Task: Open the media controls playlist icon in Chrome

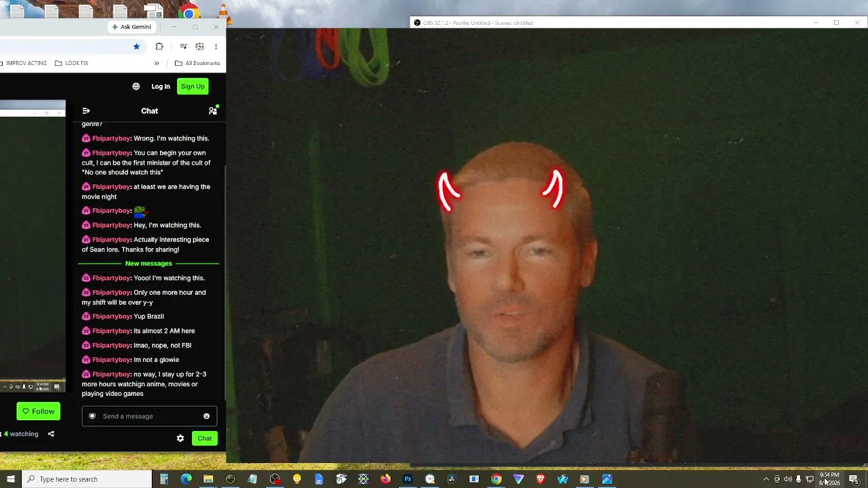Action: (183, 46)
